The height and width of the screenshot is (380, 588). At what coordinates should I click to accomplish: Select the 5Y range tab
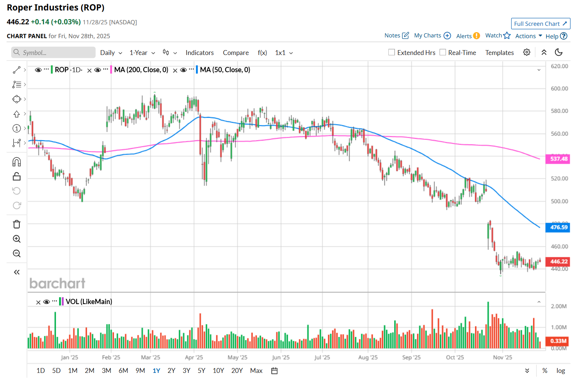point(201,371)
